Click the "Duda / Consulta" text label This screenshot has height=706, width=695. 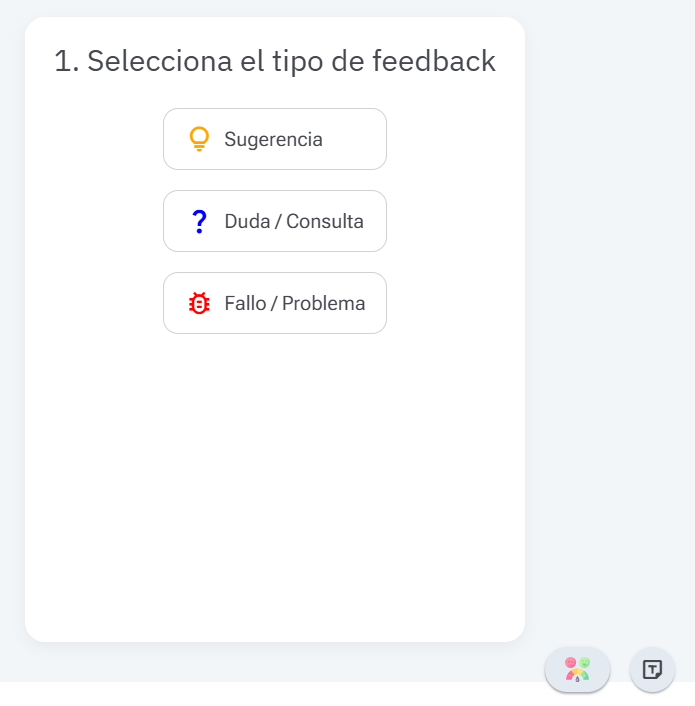(294, 221)
